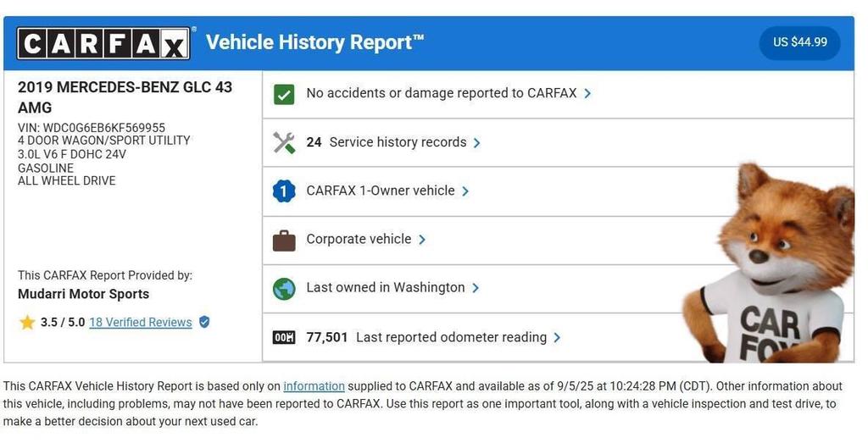
Task: Click the globe last-owned location icon
Action: 284,289
